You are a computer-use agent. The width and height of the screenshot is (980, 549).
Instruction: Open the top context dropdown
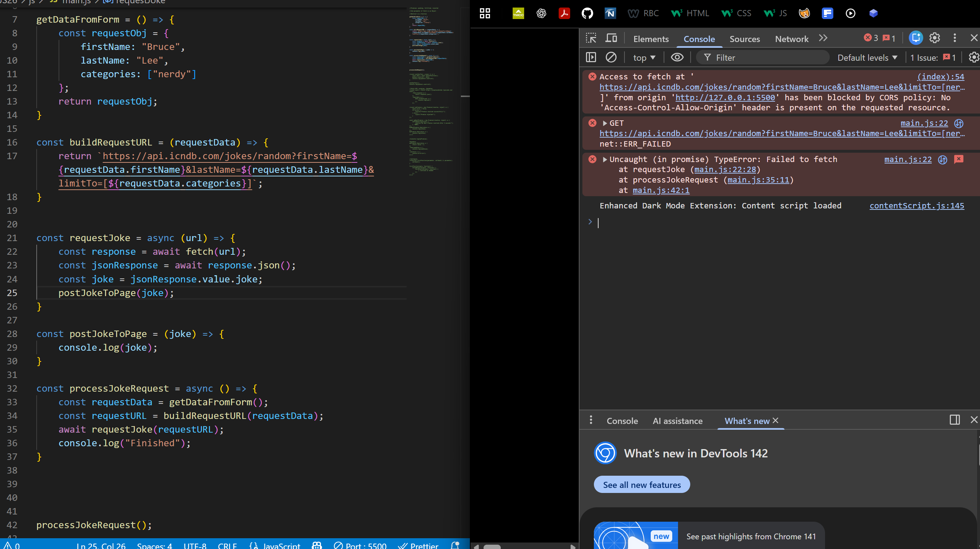[x=644, y=58]
